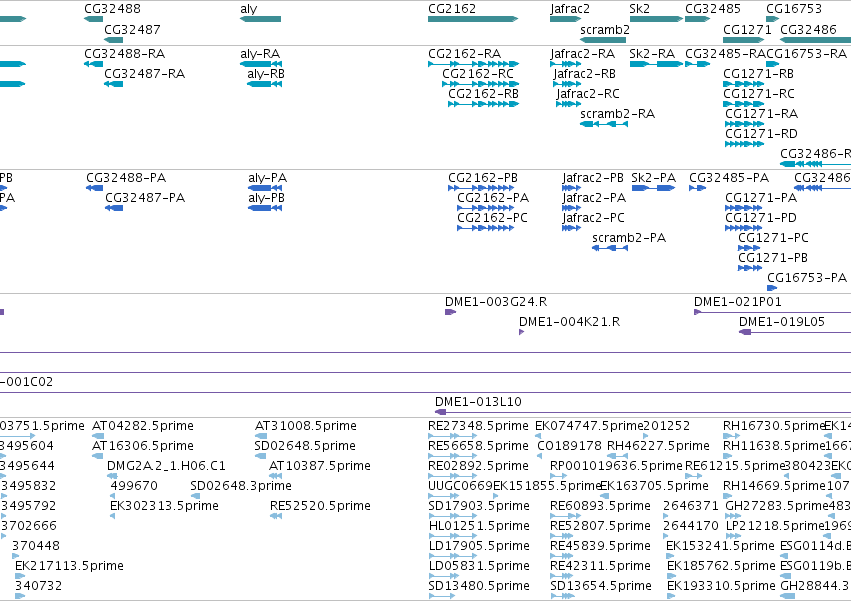Select protein aly-PA feature
The width and height of the screenshot is (851, 601).
[265, 188]
